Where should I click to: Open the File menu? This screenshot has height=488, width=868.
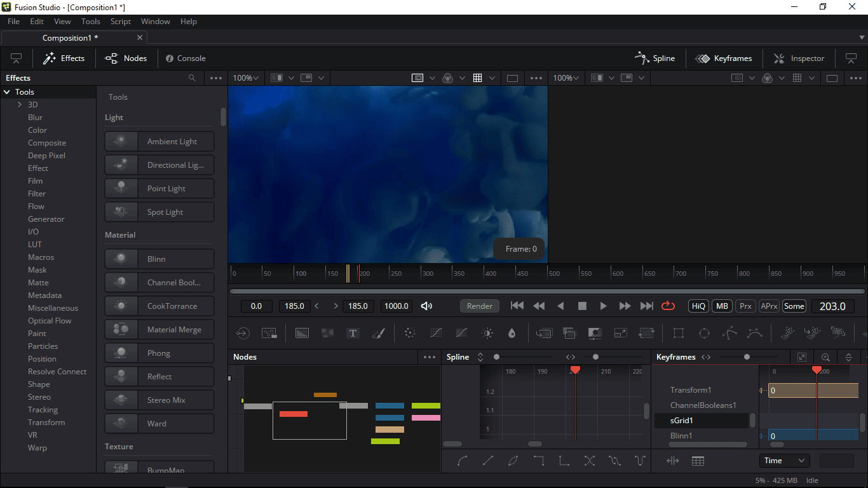[13, 21]
